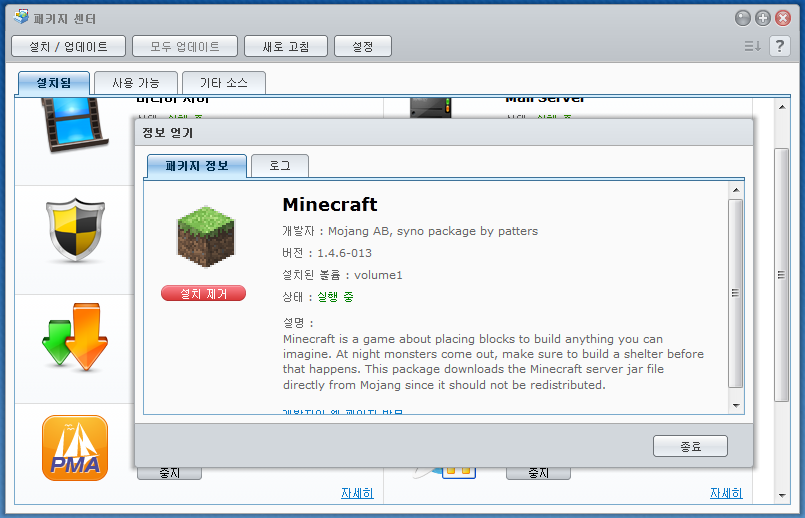Close the Package Center window

(x=783, y=18)
